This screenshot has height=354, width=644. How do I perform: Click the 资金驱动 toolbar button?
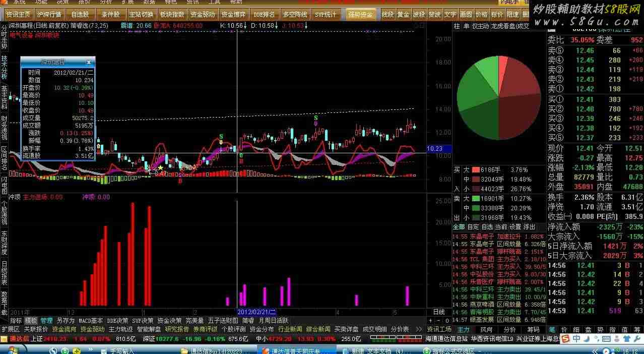tap(203, 15)
